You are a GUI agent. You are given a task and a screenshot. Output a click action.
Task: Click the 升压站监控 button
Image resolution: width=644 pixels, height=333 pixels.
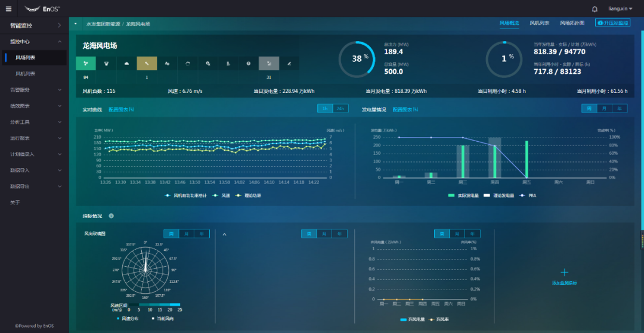[x=612, y=23]
